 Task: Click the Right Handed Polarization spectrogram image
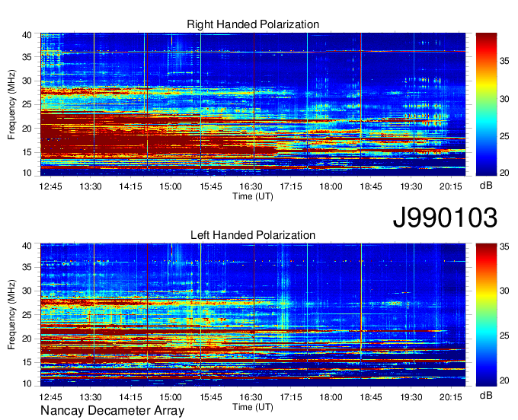pyautogui.click(x=253, y=104)
